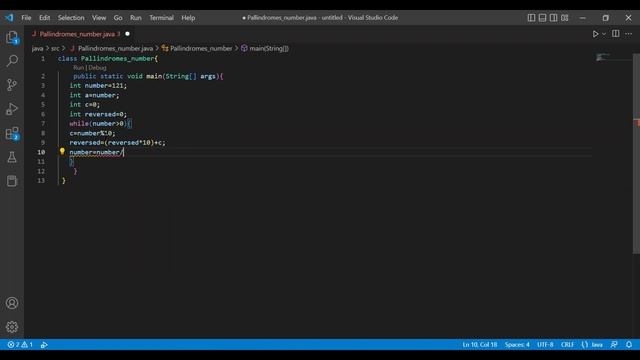The height and width of the screenshot is (360, 640).
Task: Click the reversed=(reversed*10)+c line
Action: click(x=118, y=142)
